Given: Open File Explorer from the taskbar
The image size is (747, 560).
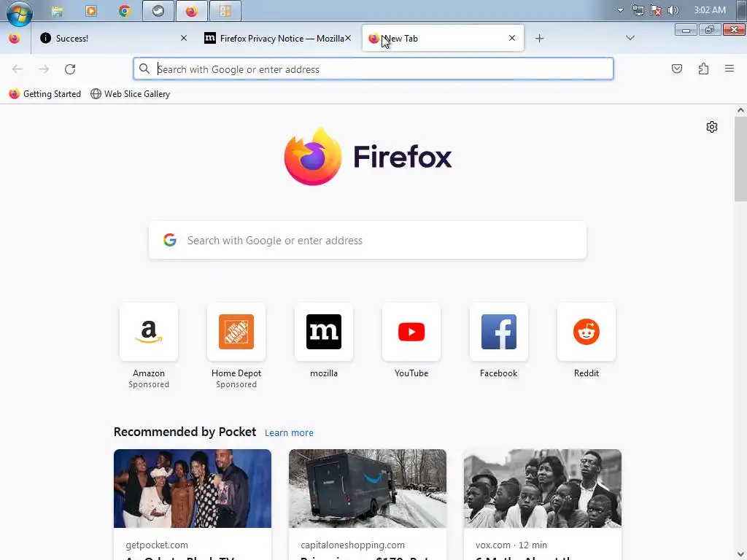Looking at the screenshot, I should pos(58,11).
